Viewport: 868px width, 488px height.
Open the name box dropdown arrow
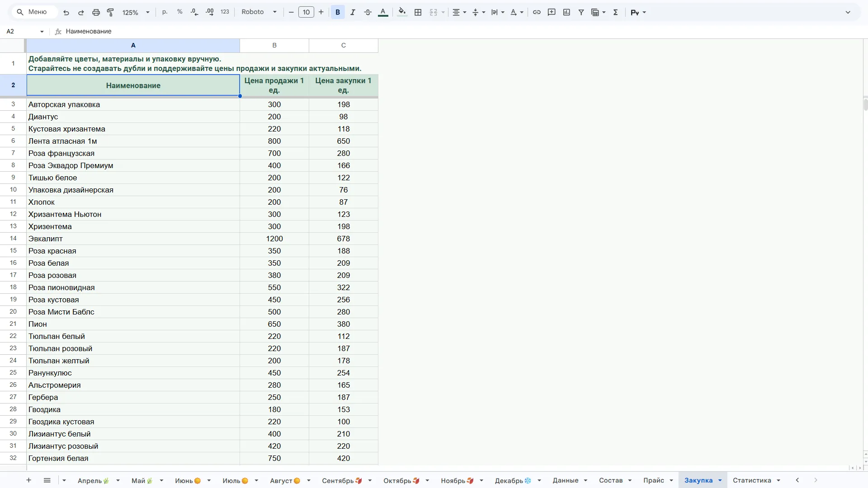point(42,32)
